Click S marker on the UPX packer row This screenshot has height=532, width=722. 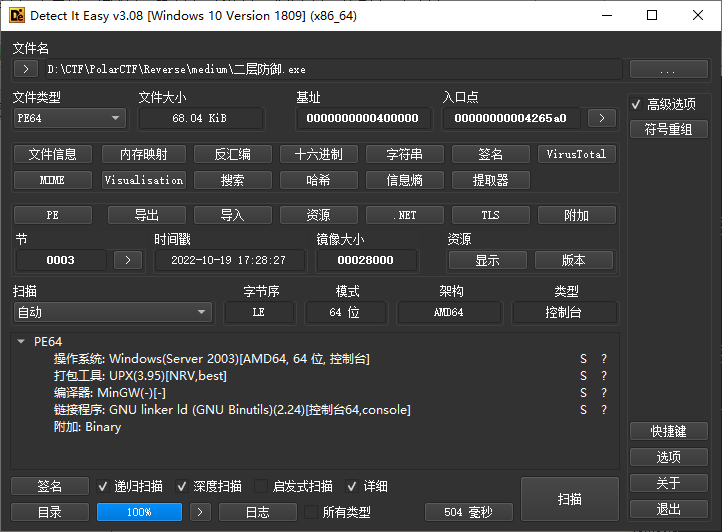[583, 376]
